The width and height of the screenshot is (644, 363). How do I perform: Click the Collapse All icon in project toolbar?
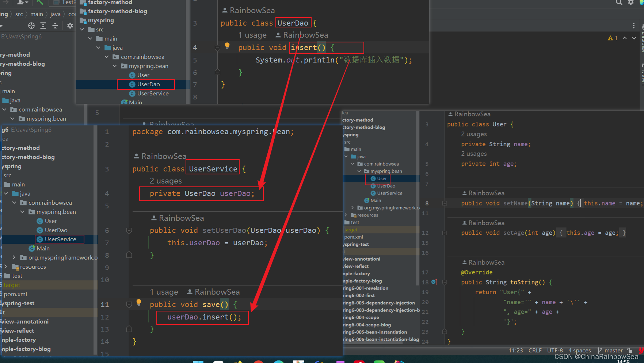point(55,26)
